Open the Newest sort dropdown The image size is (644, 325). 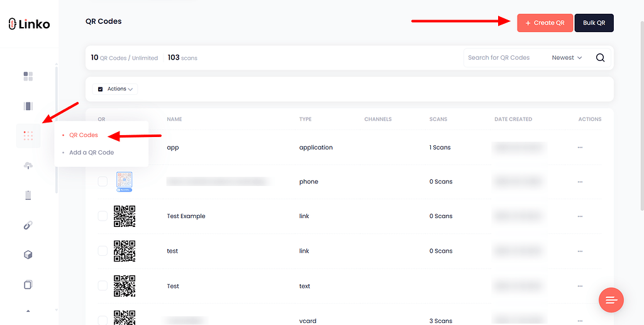pos(567,58)
